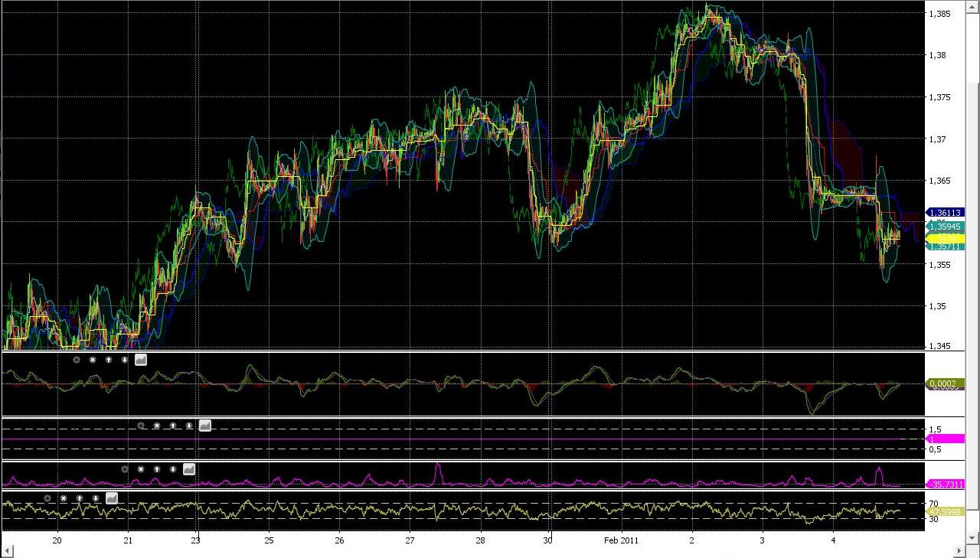Open settings for the first oscillator indicator
The image size is (980, 558).
pos(76,360)
